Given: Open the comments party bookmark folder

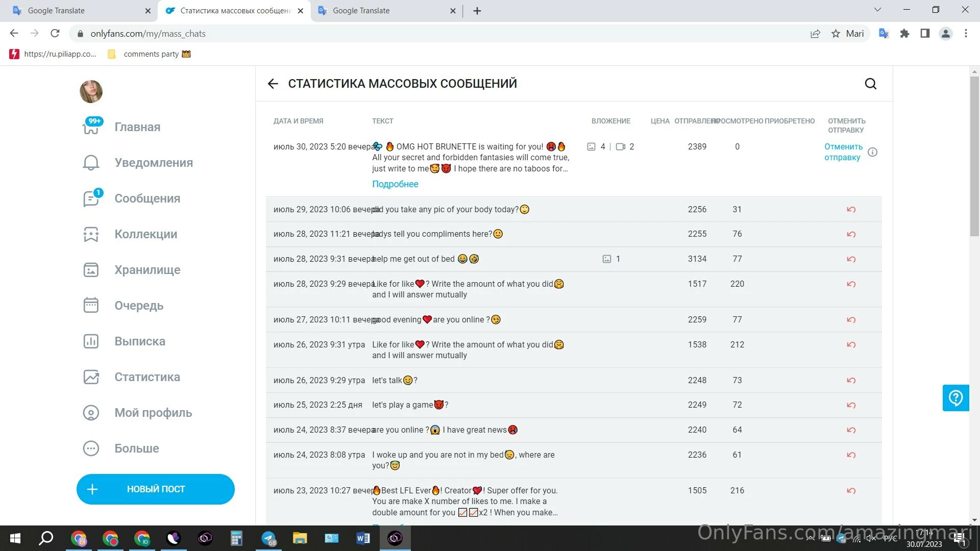Looking at the screenshot, I should (151, 54).
